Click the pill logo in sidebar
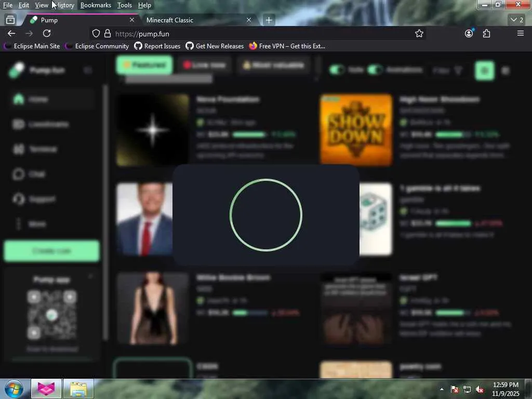 (17, 70)
